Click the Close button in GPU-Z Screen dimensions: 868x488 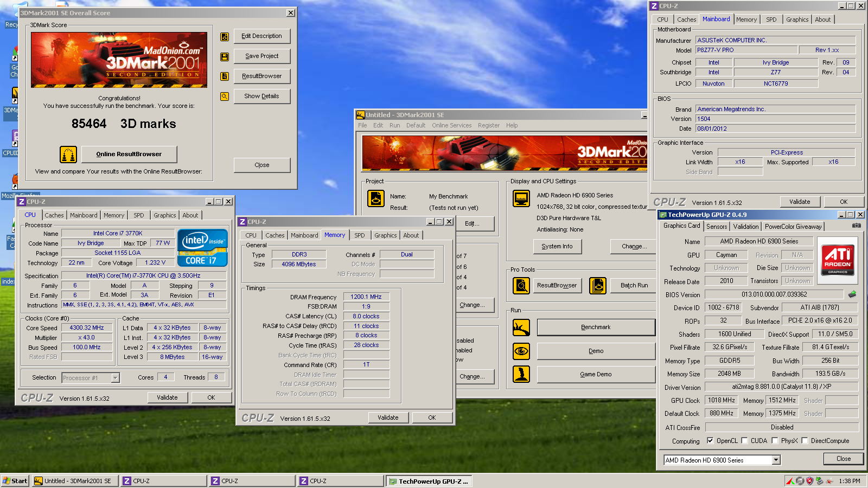(844, 459)
